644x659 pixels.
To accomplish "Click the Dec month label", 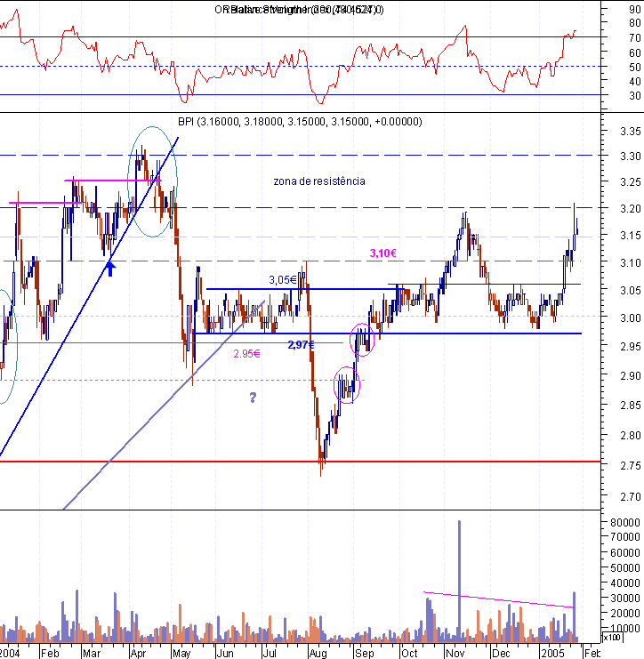I will click(x=501, y=653).
